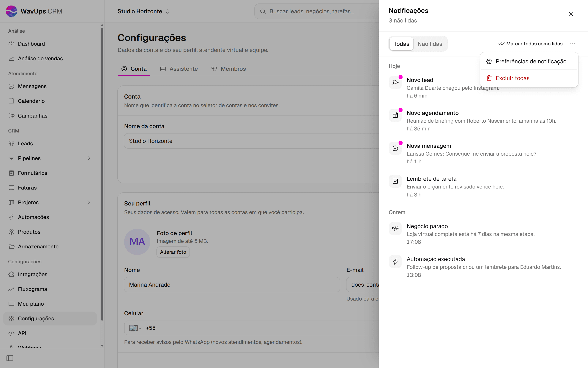588x368 pixels.
Task: Click the Negócio parado handshake icon
Action: (395, 229)
